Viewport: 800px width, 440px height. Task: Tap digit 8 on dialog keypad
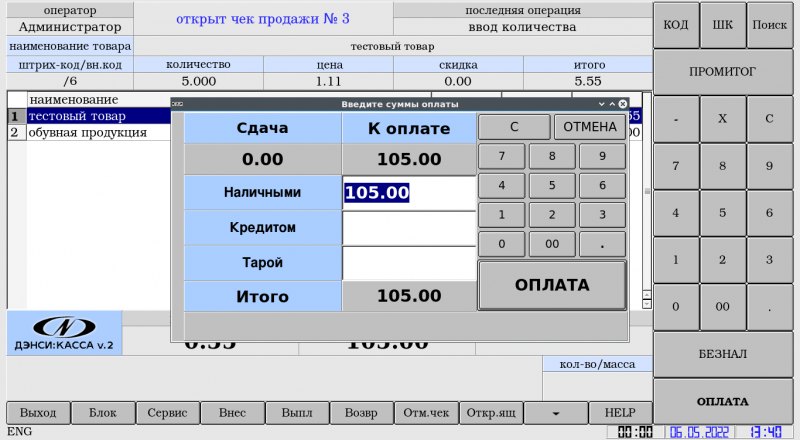[552, 156]
